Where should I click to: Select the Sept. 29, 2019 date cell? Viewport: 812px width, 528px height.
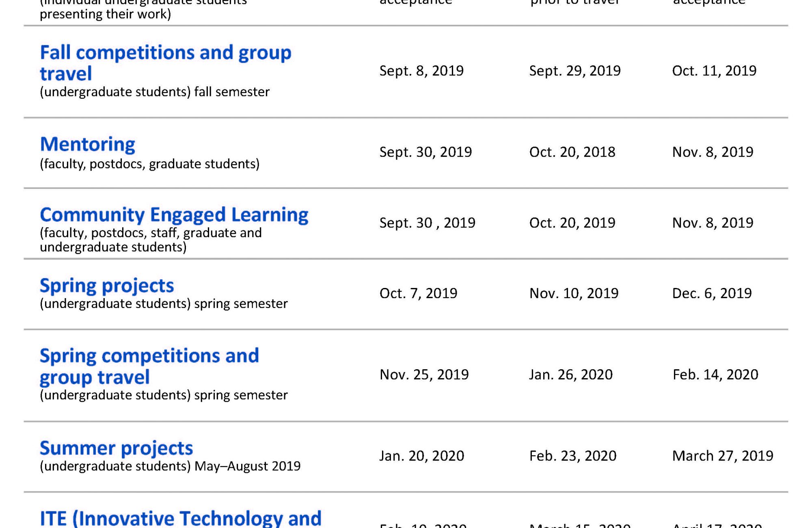coord(574,71)
